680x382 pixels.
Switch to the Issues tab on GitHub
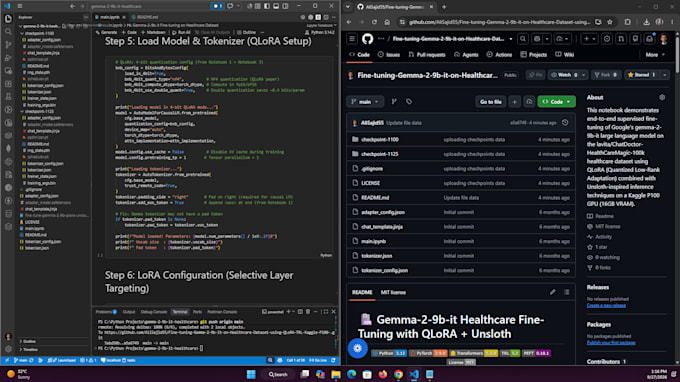pos(389,55)
